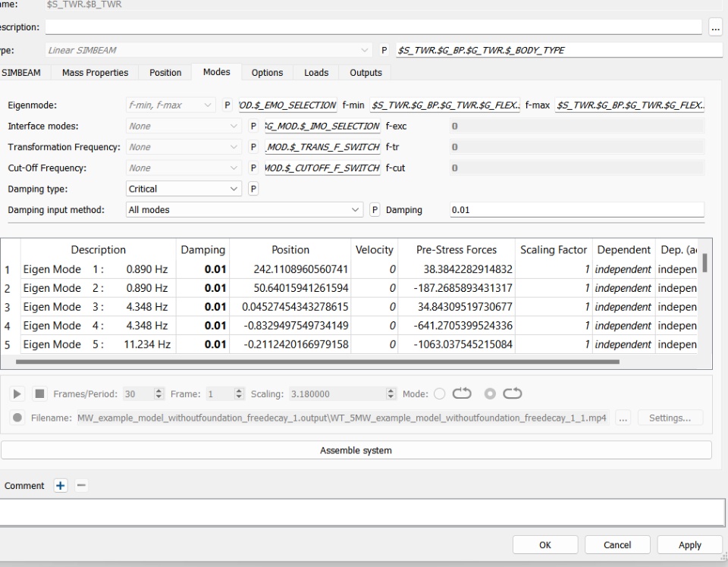Image resolution: width=728 pixels, height=567 pixels.
Task: Open animation Settings... button
Action: pyautogui.click(x=670, y=418)
